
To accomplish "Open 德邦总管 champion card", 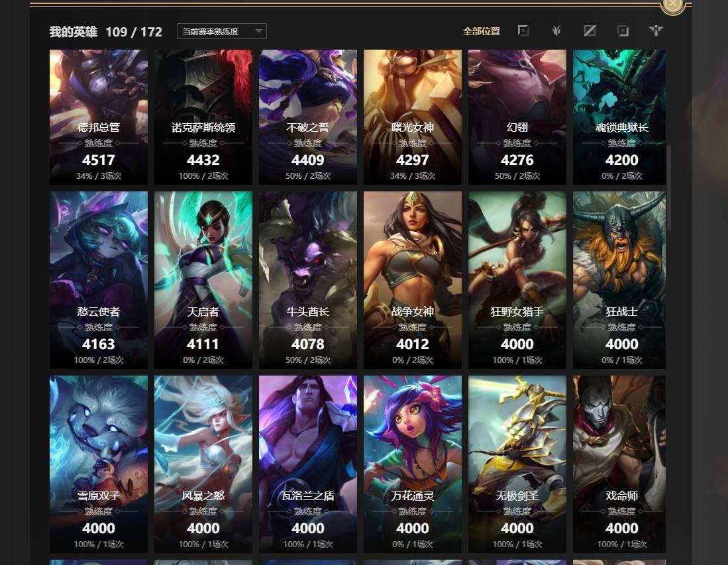I will pos(99,117).
